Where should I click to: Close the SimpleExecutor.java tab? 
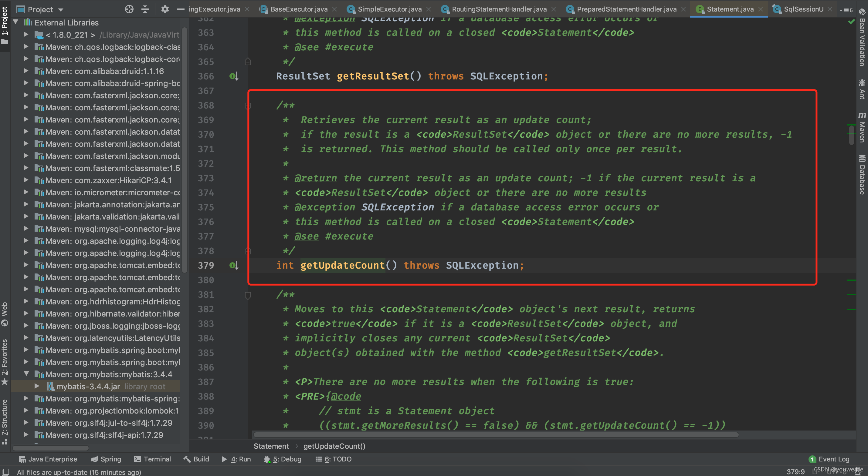(429, 9)
